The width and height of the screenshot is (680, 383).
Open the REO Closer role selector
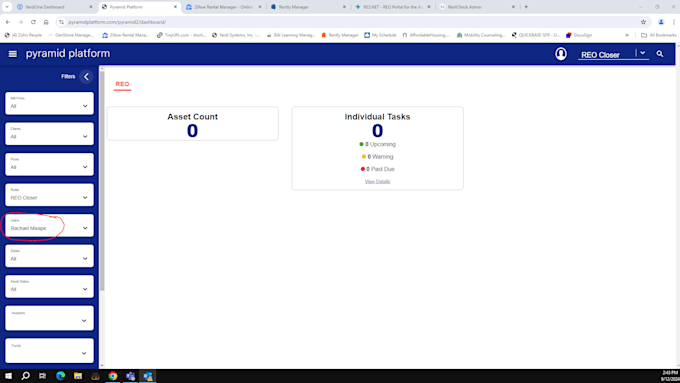click(x=613, y=54)
